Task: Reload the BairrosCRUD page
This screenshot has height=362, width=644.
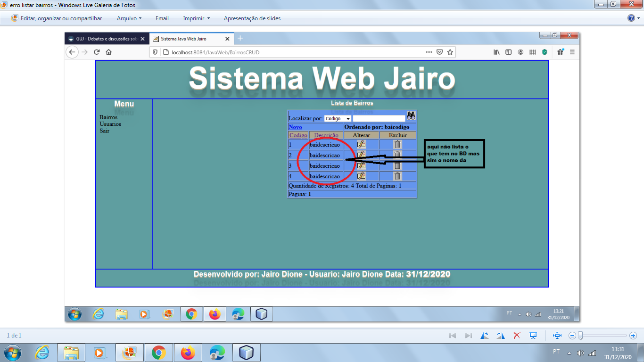Action: (x=97, y=52)
